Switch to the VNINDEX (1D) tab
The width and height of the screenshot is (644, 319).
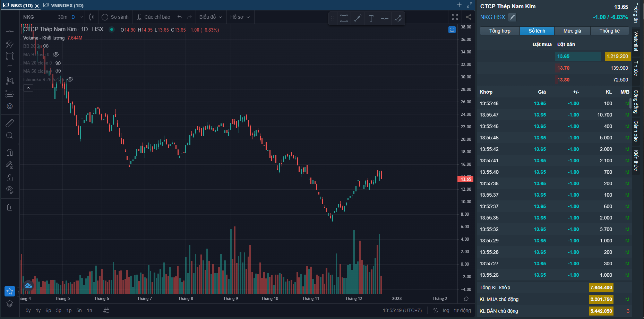tap(63, 6)
